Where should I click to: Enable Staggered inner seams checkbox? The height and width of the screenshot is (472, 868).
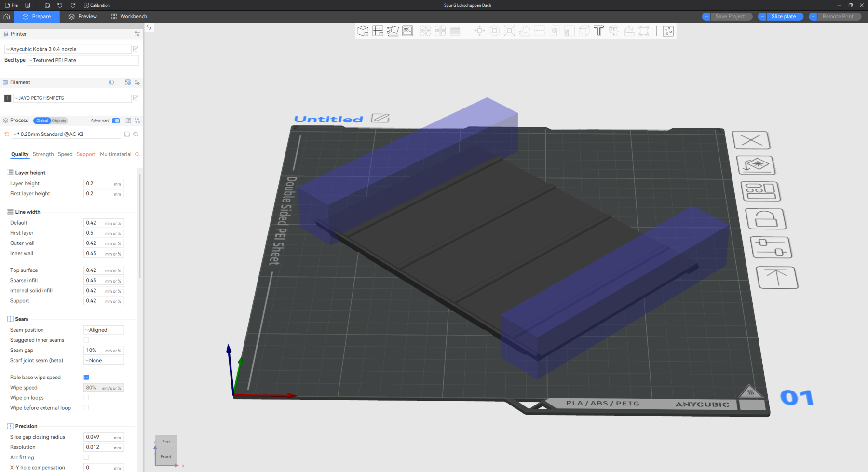point(86,340)
